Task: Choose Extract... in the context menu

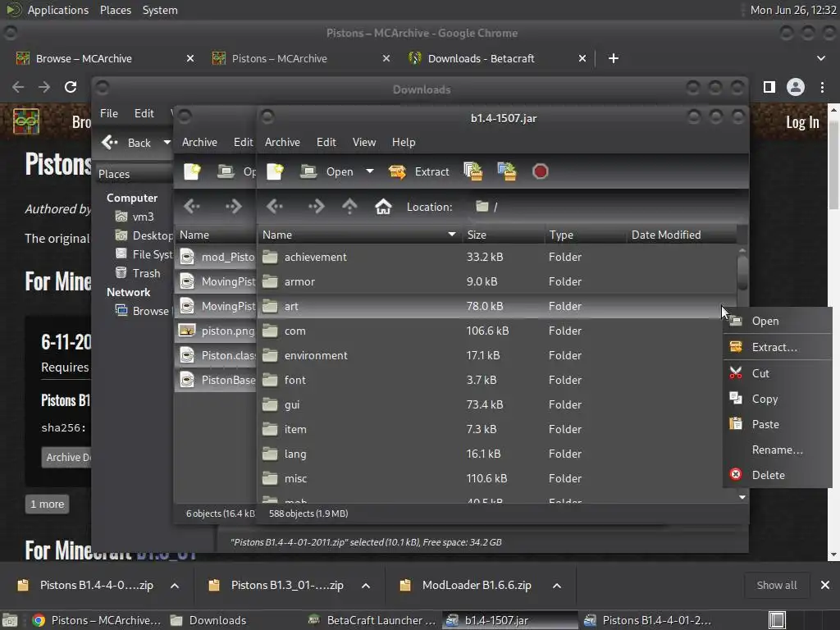Action: pos(777,347)
